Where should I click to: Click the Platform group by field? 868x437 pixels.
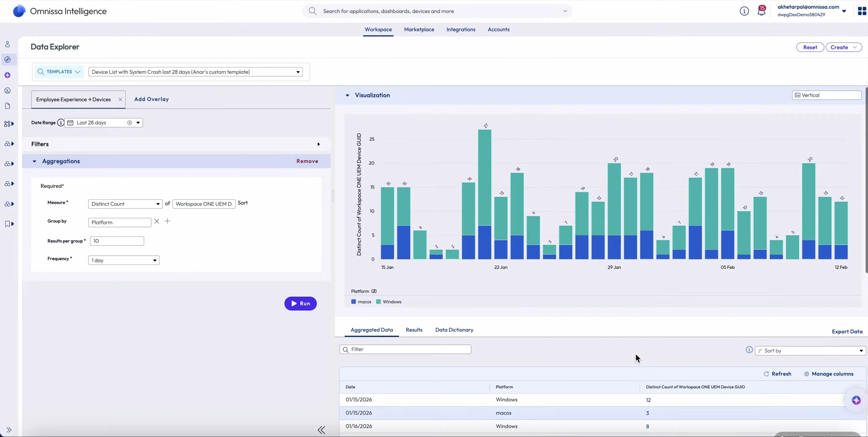click(x=120, y=222)
